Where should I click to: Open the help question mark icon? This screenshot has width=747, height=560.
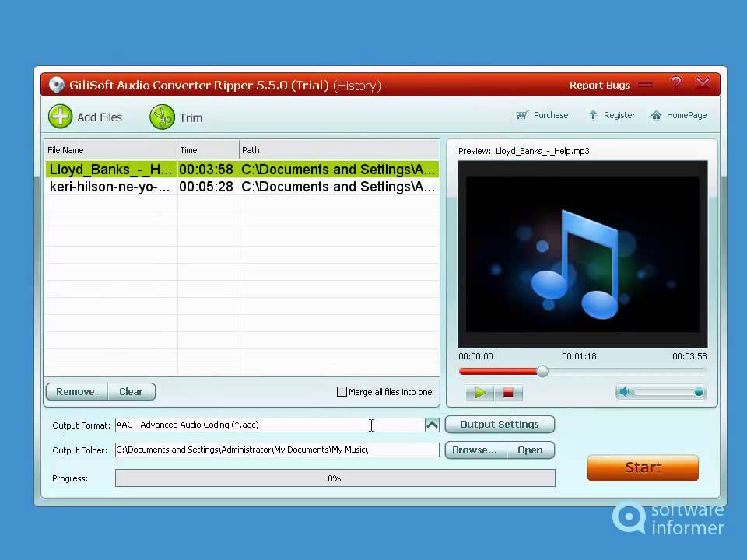click(676, 84)
